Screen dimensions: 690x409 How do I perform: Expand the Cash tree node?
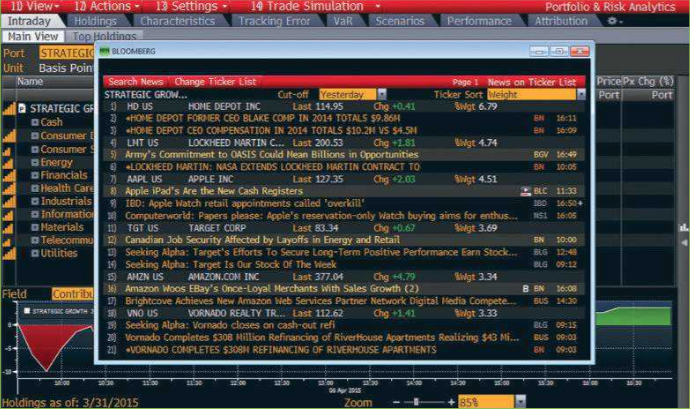coord(35,122)
